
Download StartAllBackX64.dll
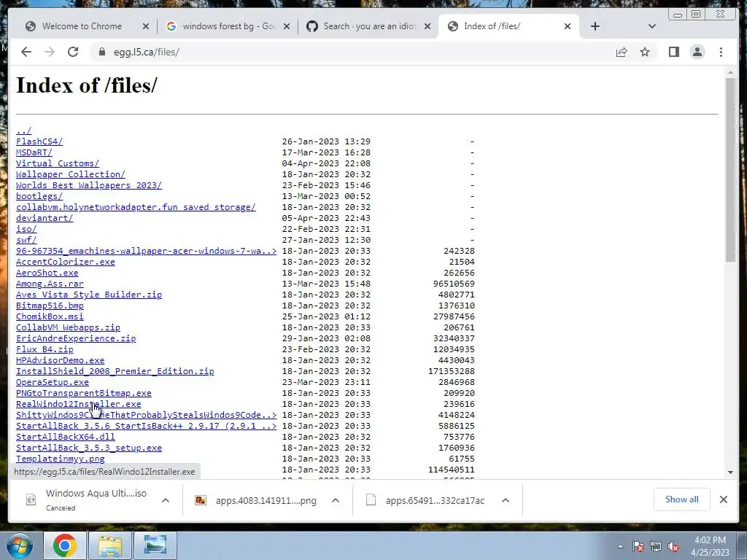[x=65, y=437]
